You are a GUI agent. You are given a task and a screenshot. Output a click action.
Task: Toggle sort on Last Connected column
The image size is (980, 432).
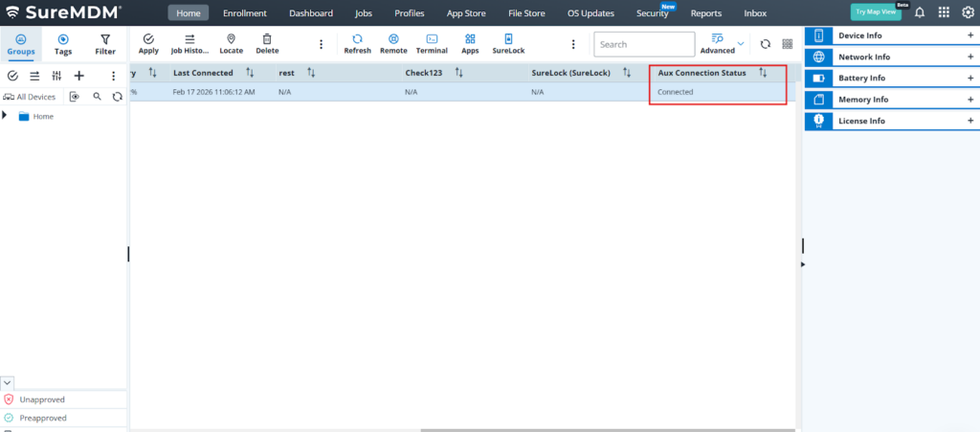[x=250, y=73]
